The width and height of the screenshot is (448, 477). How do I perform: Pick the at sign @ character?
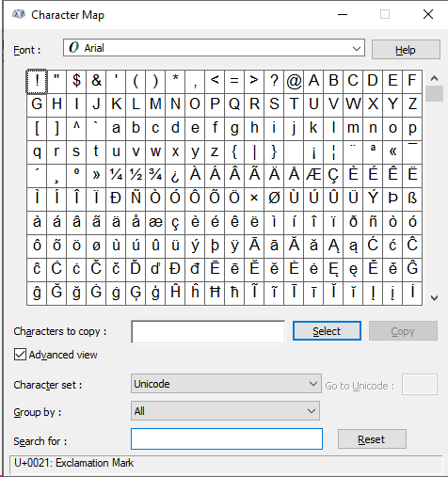pos(294,81)
